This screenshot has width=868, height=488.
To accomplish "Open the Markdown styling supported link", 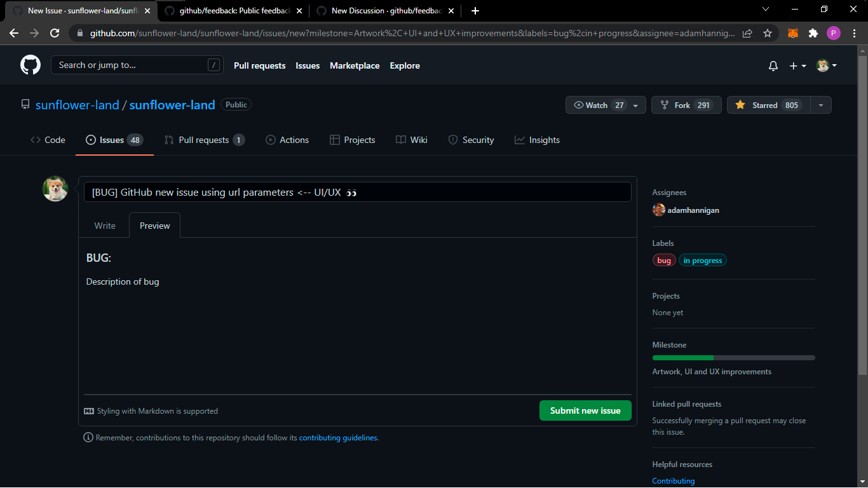I will tap(151, 411).
